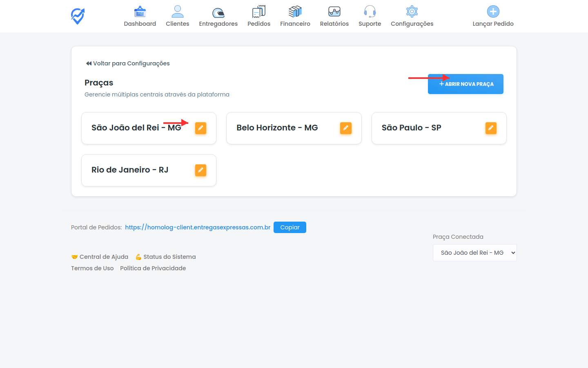Open Entregadores helmet icon

[x=218, y=12]
